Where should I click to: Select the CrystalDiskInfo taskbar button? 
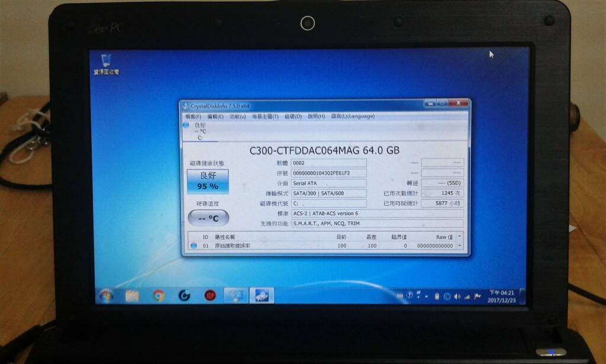click(262, 295)
